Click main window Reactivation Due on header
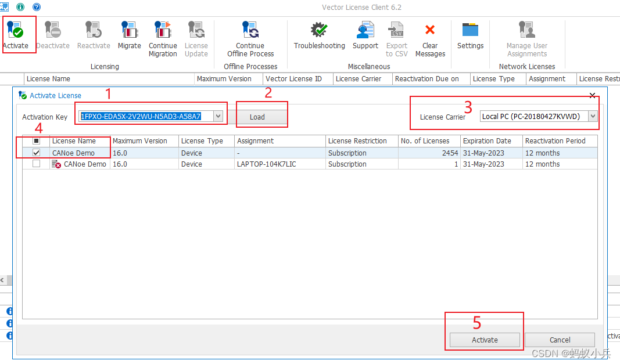 coord(431,78)
